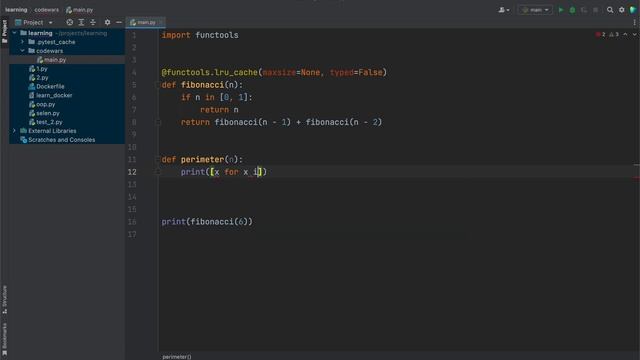Start debugging with the green bug icon

coord(572,10)
